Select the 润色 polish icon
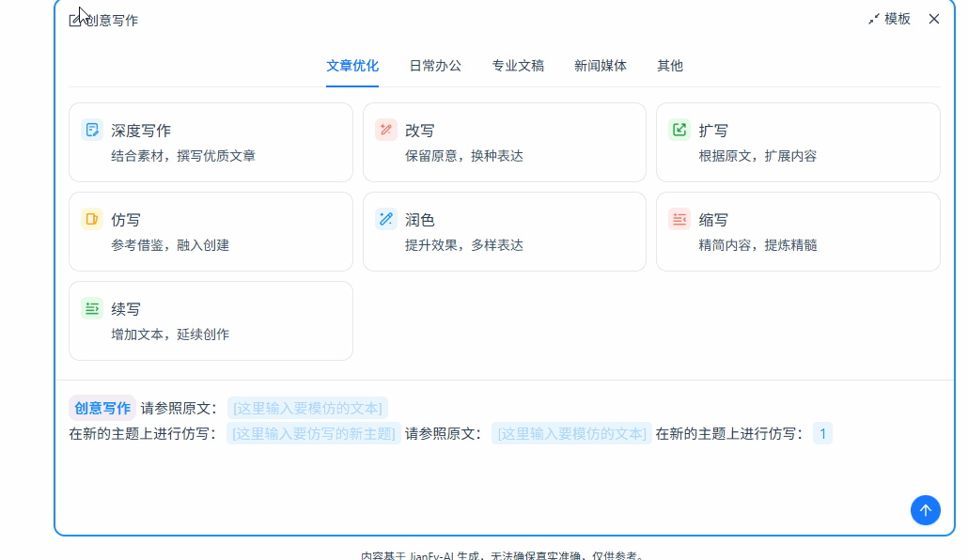Image resolution: width=968 pixels, height=560 pixels. tap(386, 218)
